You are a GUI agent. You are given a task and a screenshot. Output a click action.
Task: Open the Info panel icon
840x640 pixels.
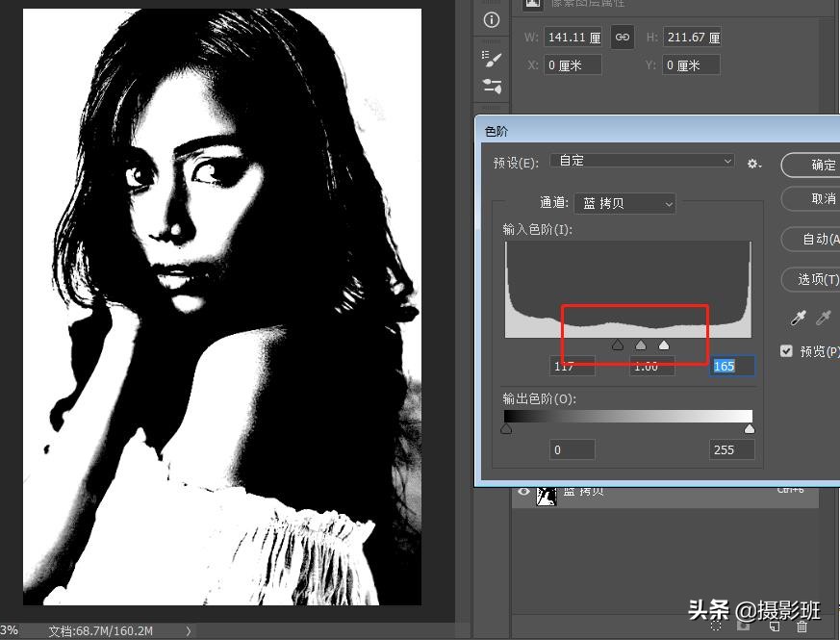tap(492, 20)
